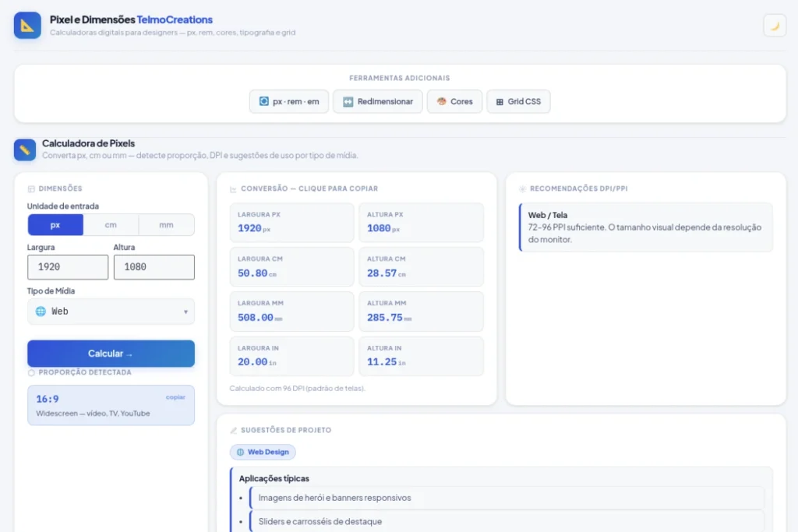Click the globe icon in Tipo de Mídia
The height and width of the screenshot is (532, 798).
pyautogui.click(x=41, y=312)
